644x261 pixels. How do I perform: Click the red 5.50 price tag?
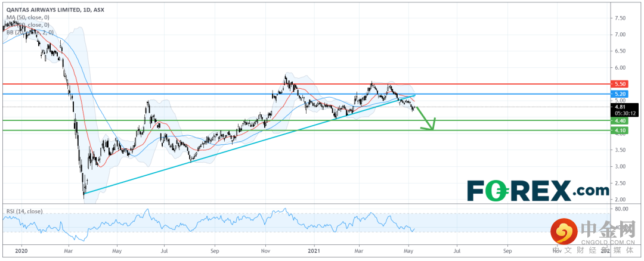coord(618,83)
